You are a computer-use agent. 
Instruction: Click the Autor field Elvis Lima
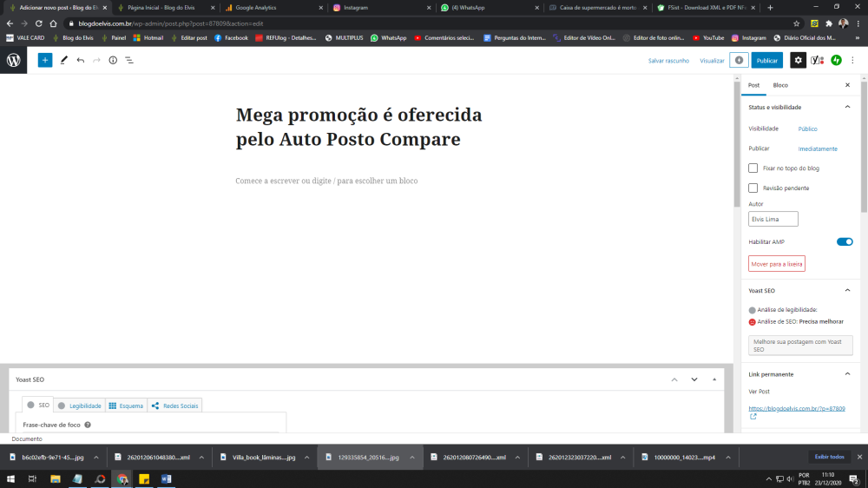click(773, 219)
